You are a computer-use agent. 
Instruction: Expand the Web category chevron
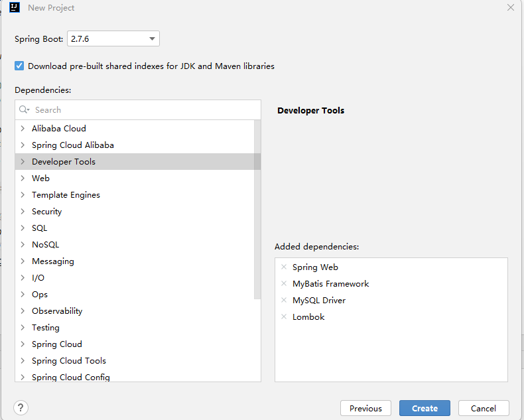(x=23, y=178)
